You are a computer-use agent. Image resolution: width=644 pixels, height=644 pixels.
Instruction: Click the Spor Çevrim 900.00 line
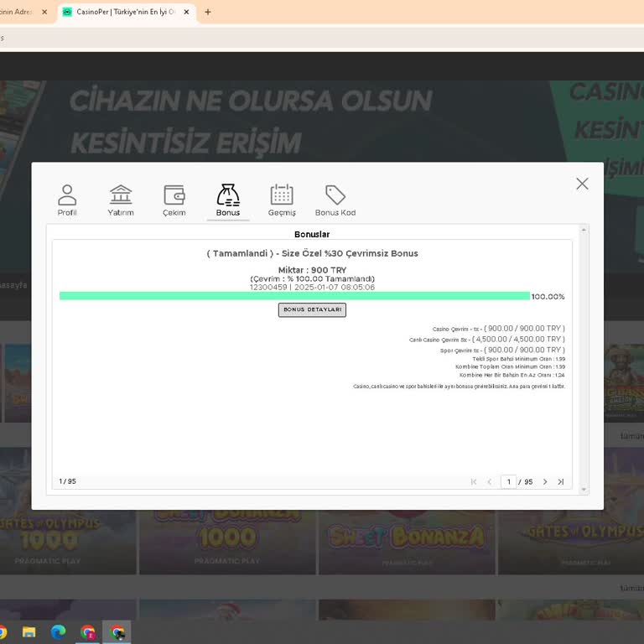503,350
